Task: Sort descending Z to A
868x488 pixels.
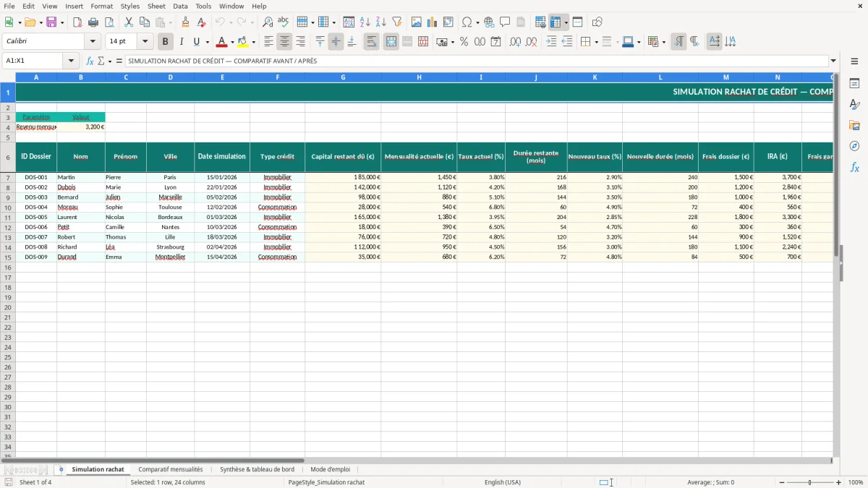Action: (380, 22)
